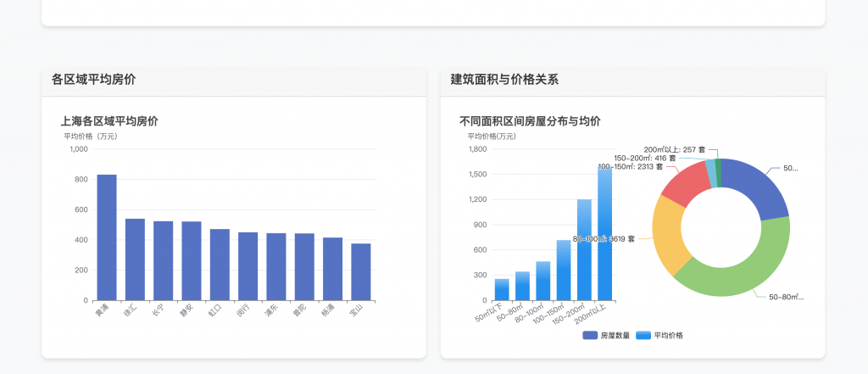The width and height of the screenshot is (868, 374).
Task: Click the 50㎡以下 average price bar
Action: [502, 290]
